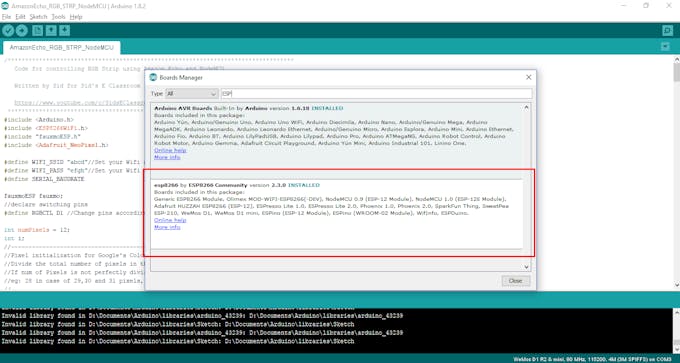Save the sketch with the Save icon

tap(65, 30)
